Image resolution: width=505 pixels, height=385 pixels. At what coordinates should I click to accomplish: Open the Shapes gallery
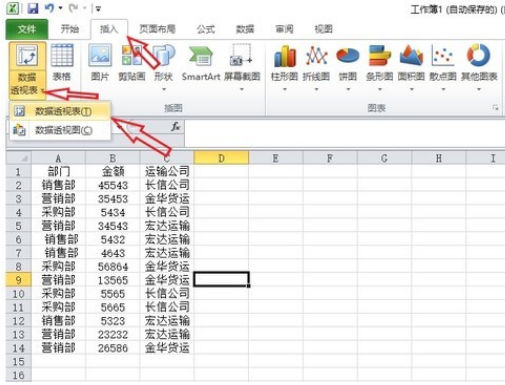[x=164, y=56]
